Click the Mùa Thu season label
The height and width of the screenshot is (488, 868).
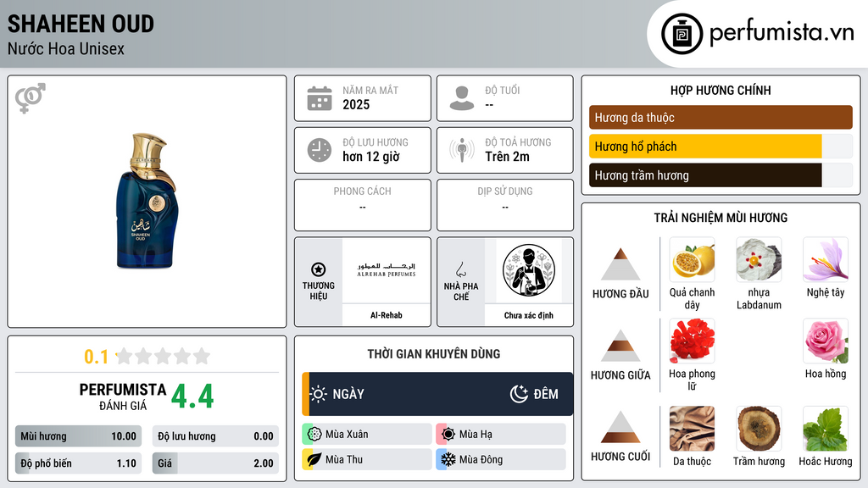pyautogui.click(x=344, y=459)
